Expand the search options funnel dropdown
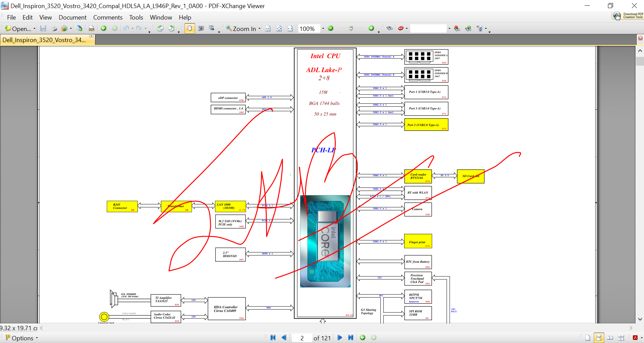Viewport: 644px width, 343px height. click(x=486, y=29)
